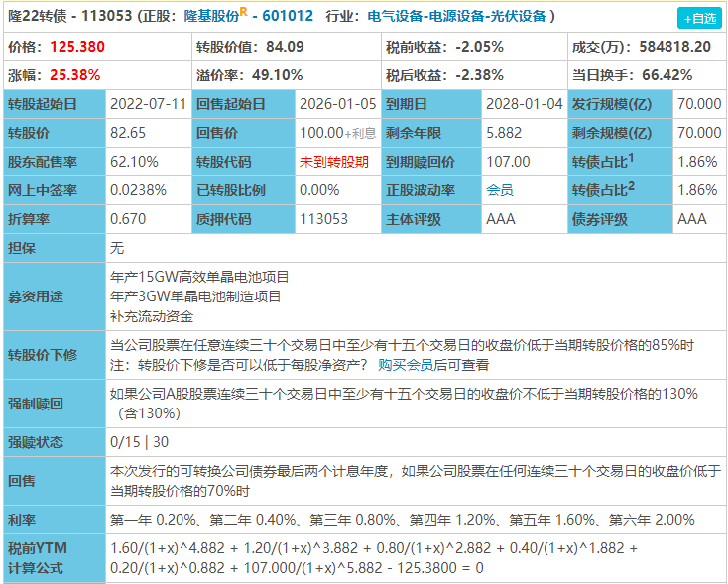Viewport: 728px width, 584px height.
Task: Click the 当日换手 value 66.42%
Action: [667, 75]
